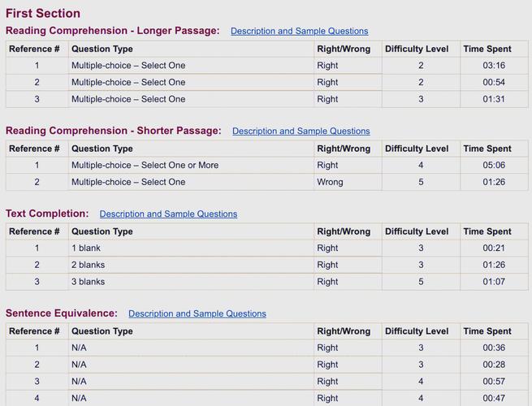Select the '2 blanks' question type cell
This screenshot has width=532, height=406.
pyautogui.click(x=88, y=265)
